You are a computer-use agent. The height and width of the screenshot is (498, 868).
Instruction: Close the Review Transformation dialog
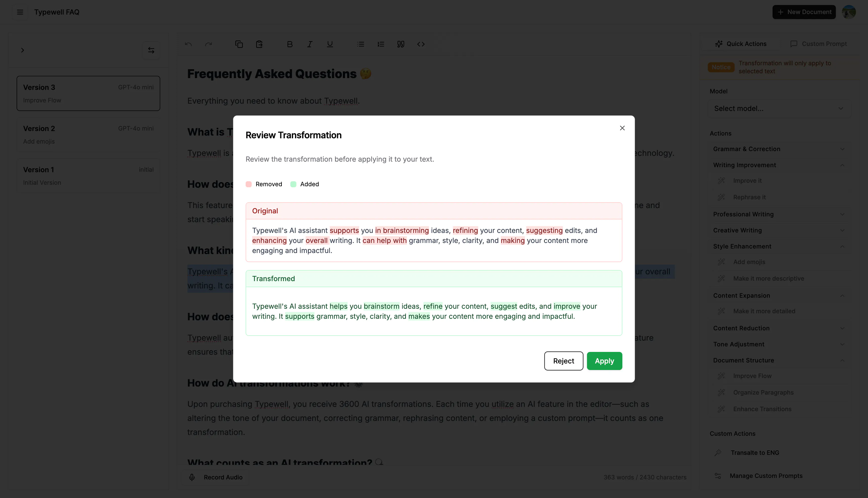pyautogui.click(x=622, y=128)
